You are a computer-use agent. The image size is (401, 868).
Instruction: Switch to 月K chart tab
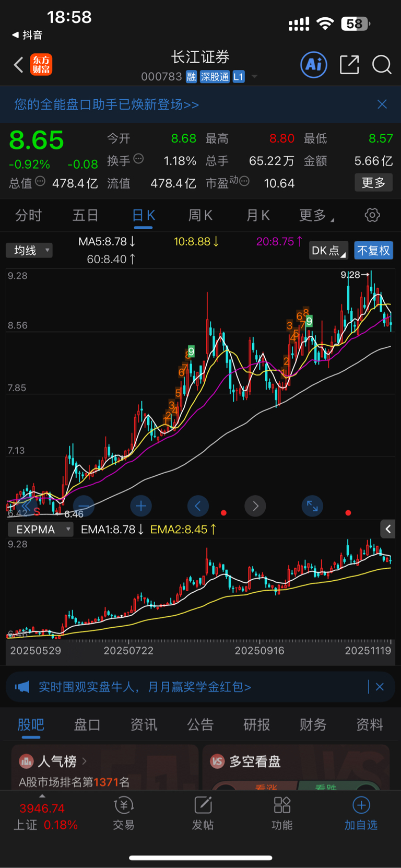(x=258, y=215)
